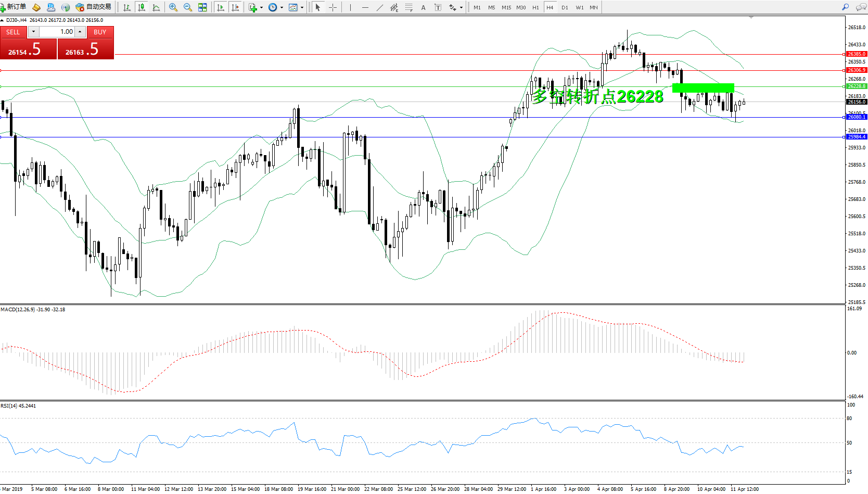This screenshot has width=868, height=494.
Task: Click the tile windows icon
Action: coord(202,7)
